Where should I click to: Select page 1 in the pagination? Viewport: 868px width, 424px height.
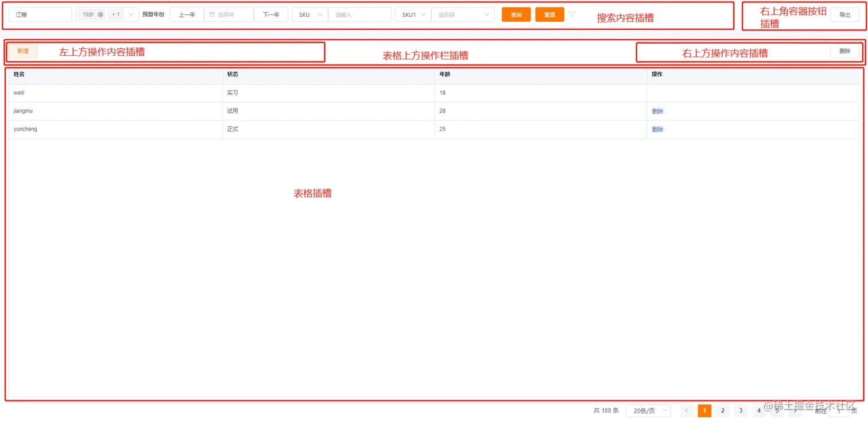704,411
